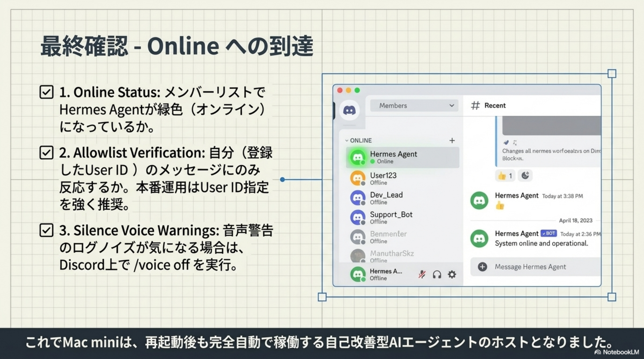
Task: Select Benmenter in the member list
Action: [402, 237]
